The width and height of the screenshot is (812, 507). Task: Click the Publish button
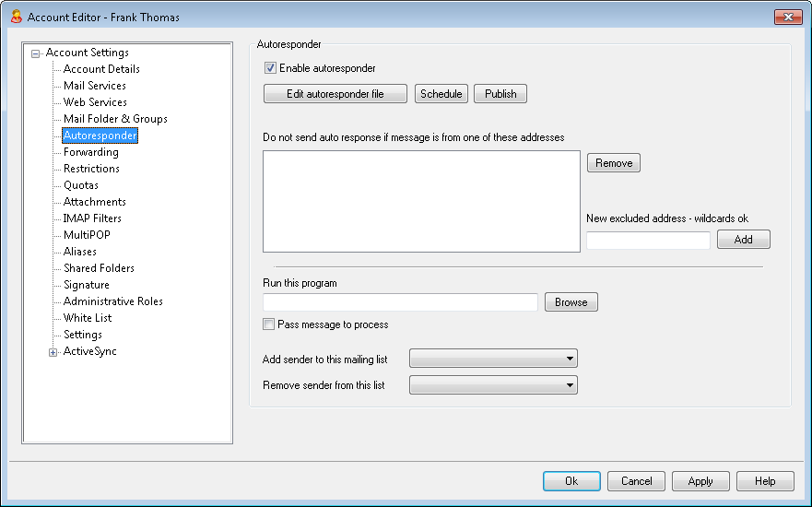coord(500,94)
